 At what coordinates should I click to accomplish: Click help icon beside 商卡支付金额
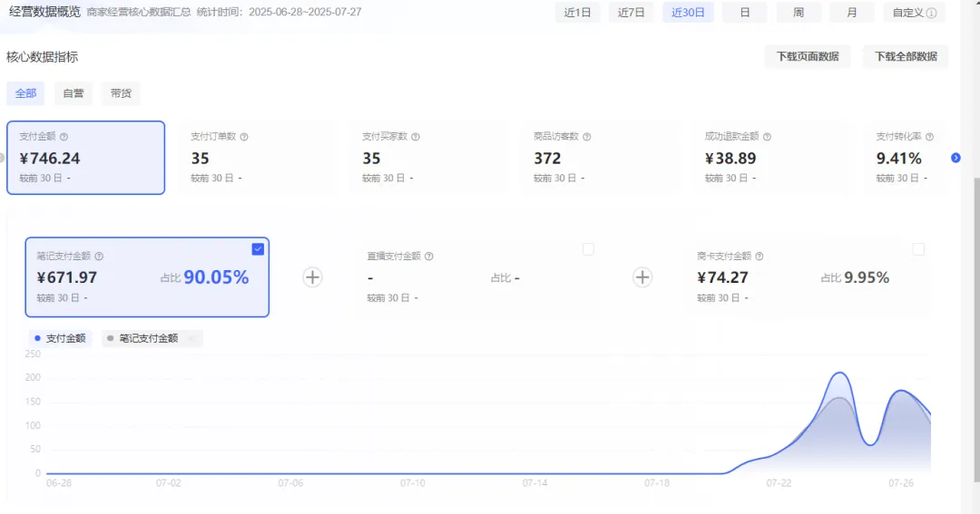click(x=759, y=256)
